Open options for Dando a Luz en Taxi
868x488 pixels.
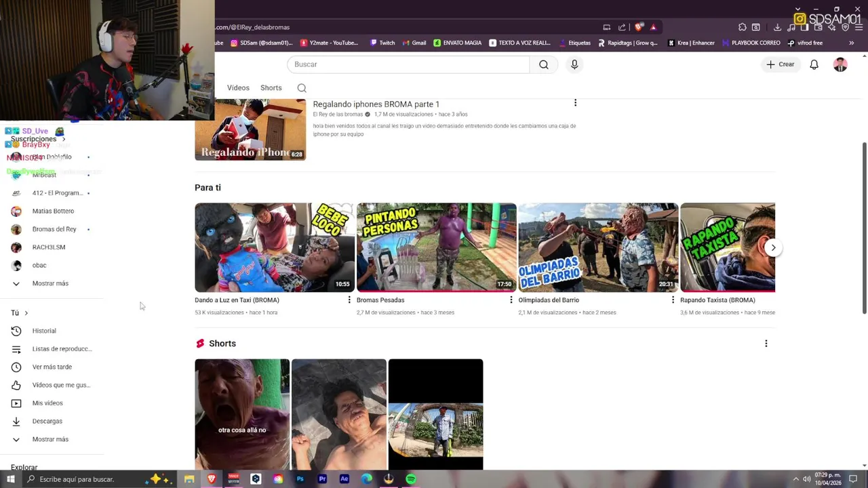(349, 300)
